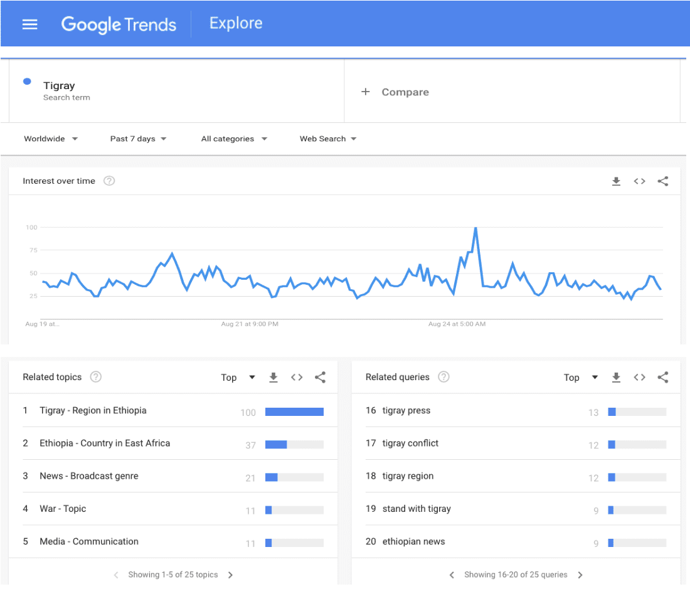Open the Worldwide region dropdown
Viewport: 690px width, 616px height.
tap(51, 139)
